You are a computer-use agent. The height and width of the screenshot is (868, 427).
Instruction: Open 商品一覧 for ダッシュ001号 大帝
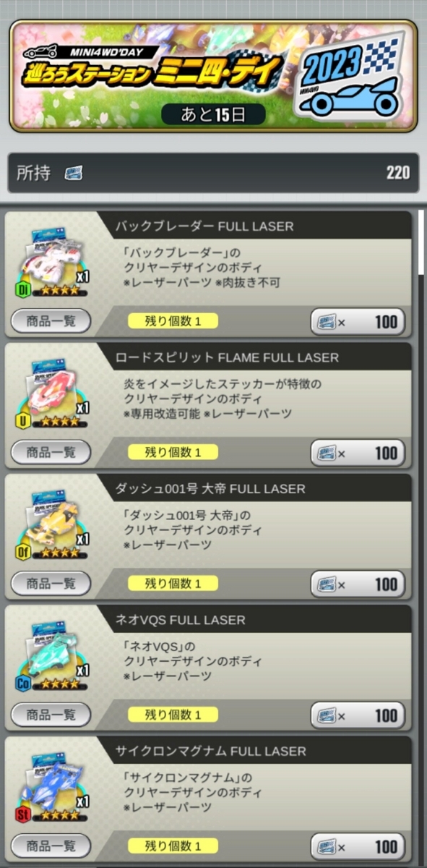51,583
